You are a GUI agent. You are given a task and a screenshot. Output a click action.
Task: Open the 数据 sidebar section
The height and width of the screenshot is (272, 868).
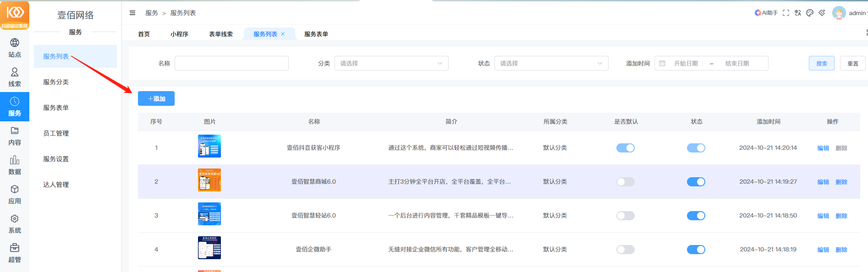coord(15,165)
